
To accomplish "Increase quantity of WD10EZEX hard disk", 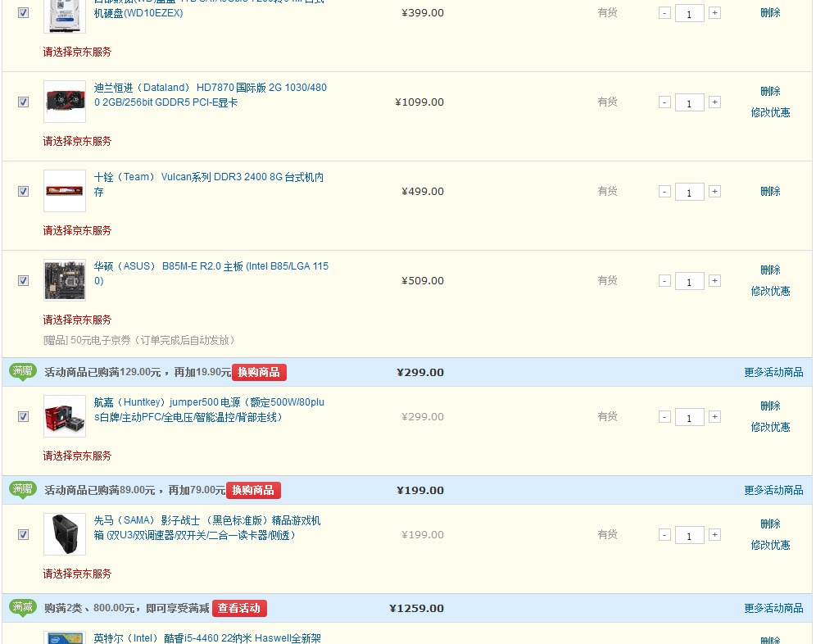I will pos(715,13).
